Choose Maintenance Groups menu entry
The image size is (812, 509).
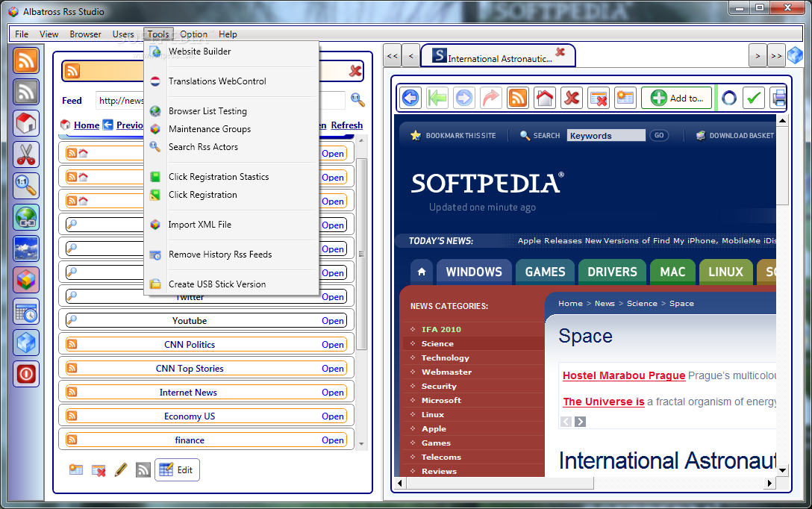(x=231, y=129)
